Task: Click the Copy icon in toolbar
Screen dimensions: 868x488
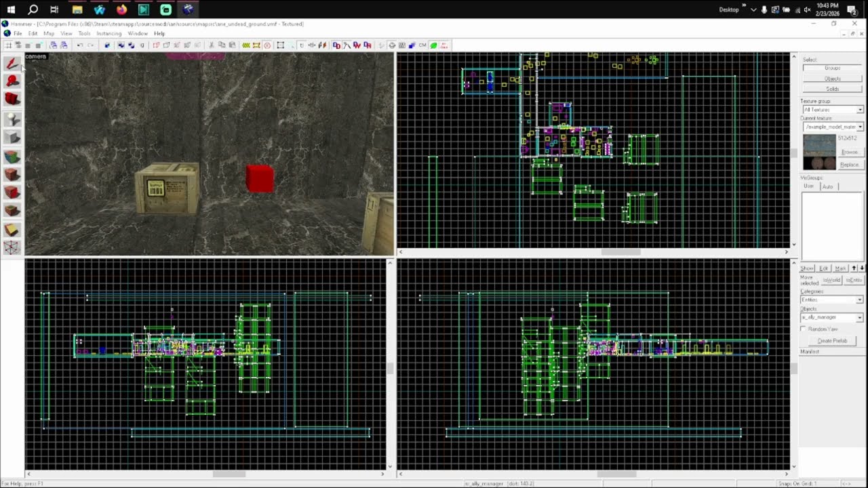Action: [x=221, y=45]
